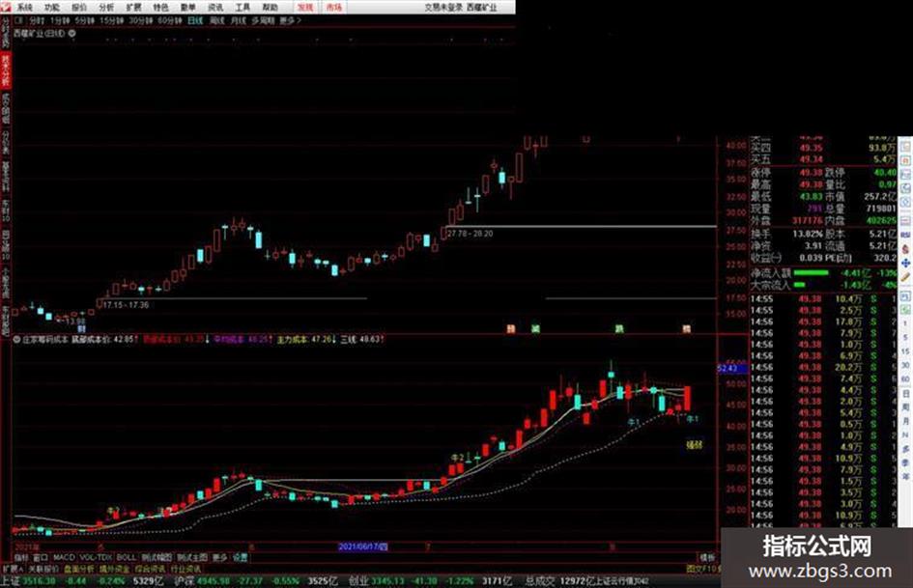Viewport: 913px width, 588px height.
Task: Click the red 发现 button
Action: coord(305,8)
